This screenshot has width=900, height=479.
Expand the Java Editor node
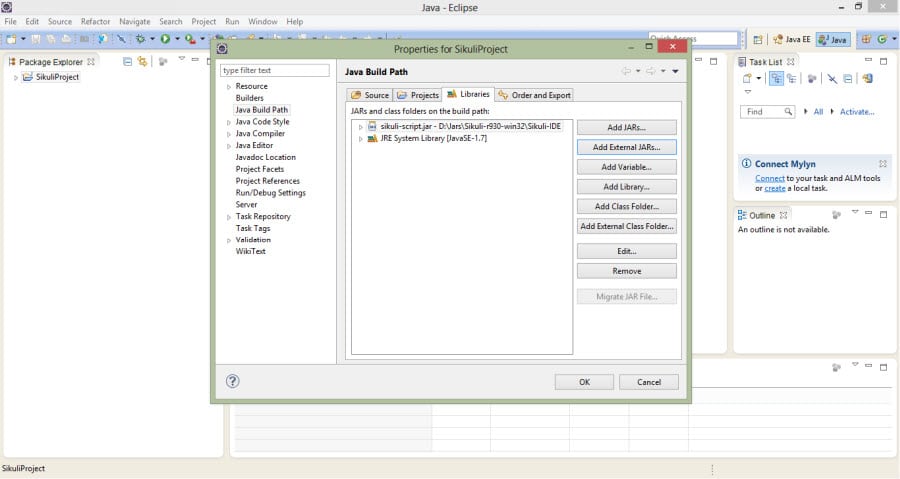pyautogui.click(x=228, y=146)
